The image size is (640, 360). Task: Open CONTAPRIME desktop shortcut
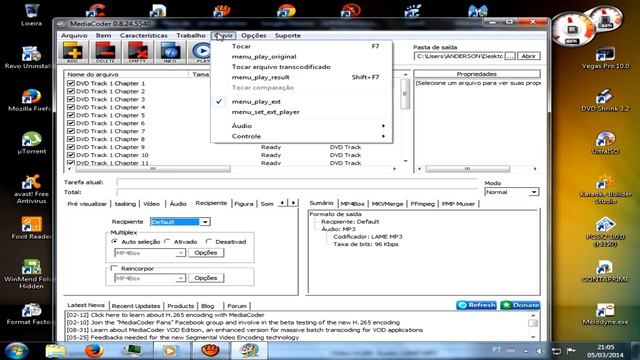[605, 271]
